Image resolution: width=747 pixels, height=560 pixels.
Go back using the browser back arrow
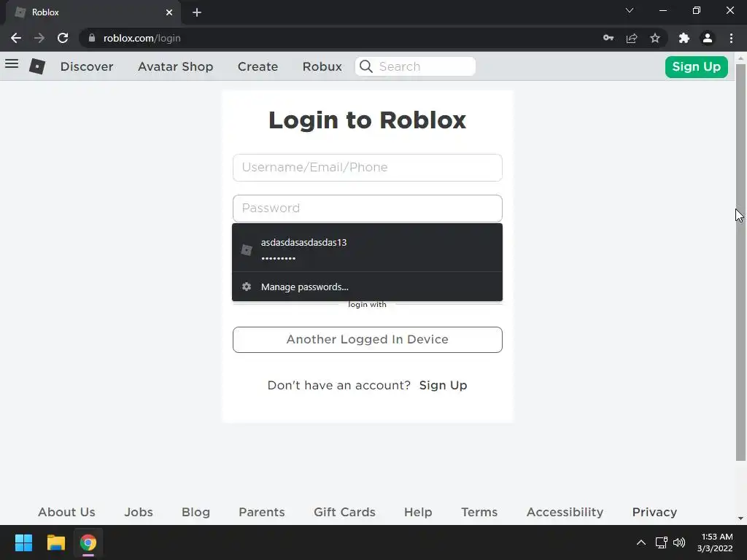click(16, 38)
